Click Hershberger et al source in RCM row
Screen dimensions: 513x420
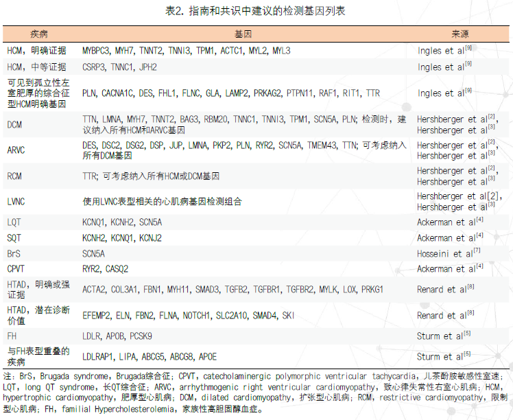point(457,176)
